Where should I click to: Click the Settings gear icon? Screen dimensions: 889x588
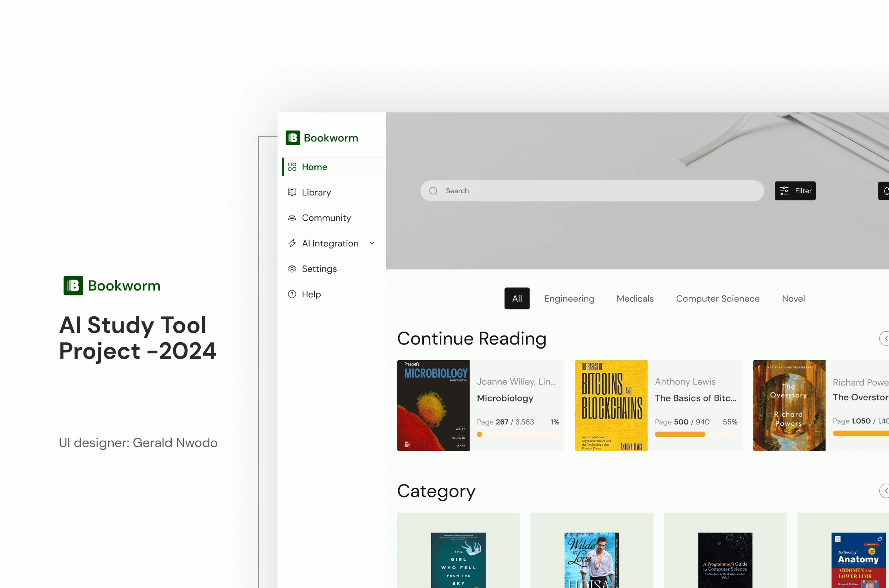(292, 269)
